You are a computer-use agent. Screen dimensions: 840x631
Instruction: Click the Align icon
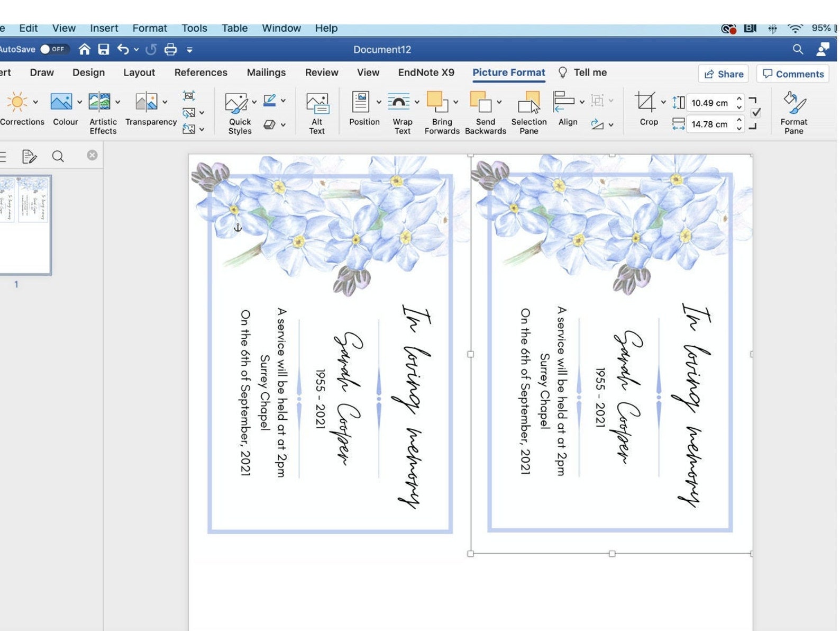tap(563, 102)
